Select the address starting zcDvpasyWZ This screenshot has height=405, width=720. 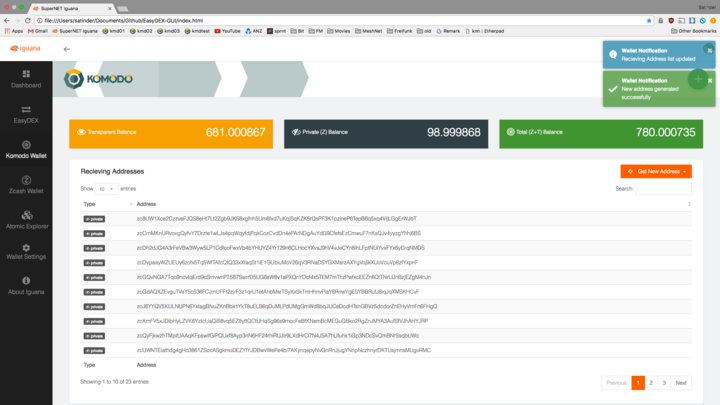pos(277,263)
